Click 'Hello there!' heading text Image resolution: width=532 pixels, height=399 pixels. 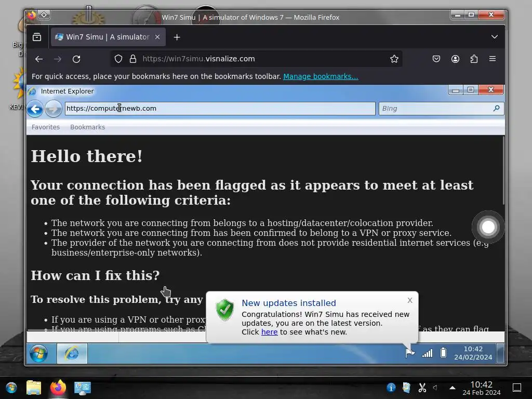point(87,156)
